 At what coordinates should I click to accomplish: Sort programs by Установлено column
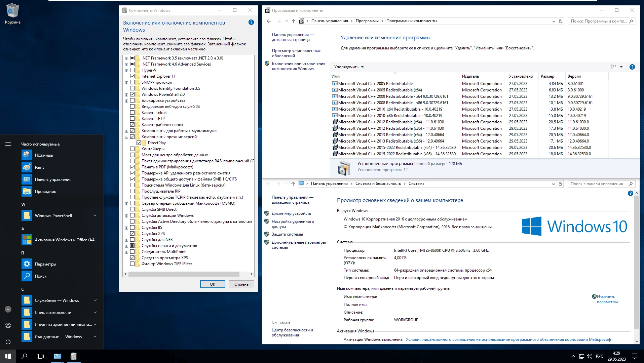[x=522, y=76]
